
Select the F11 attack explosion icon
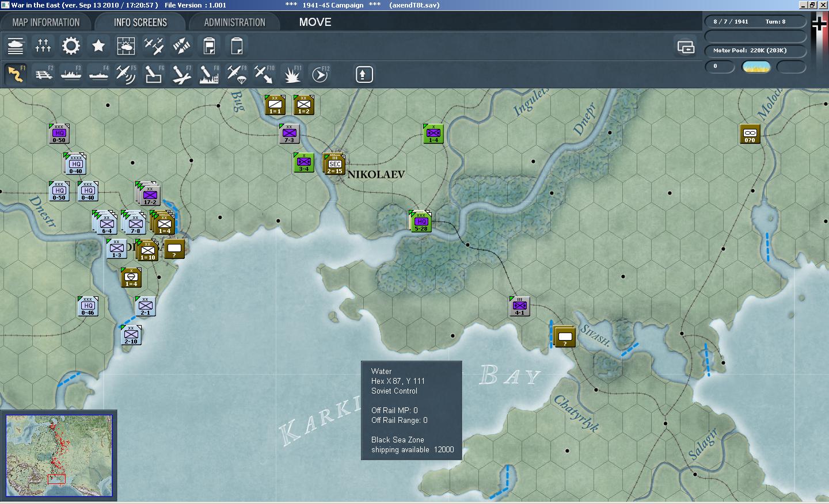pos(292,74)
